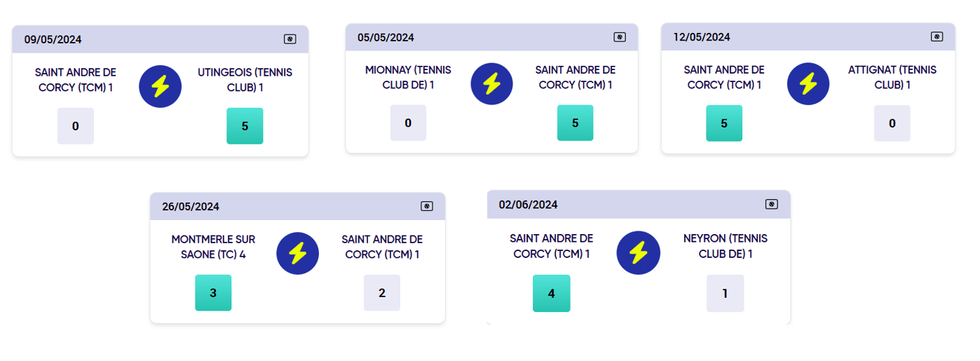Click the lightning bolt in the Mionnay match
This screenshot has width=980, height=361.
[x=491, y=84]
